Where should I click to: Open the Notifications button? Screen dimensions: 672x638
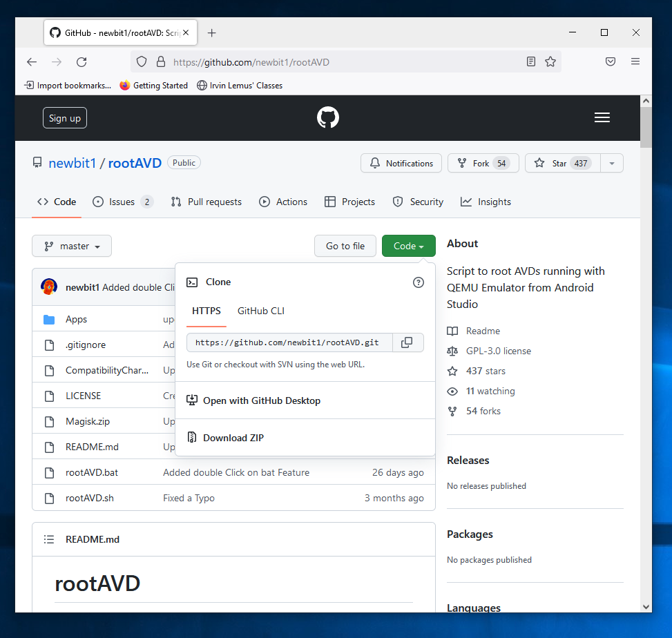pyautogui.click(x=401, y=163)
